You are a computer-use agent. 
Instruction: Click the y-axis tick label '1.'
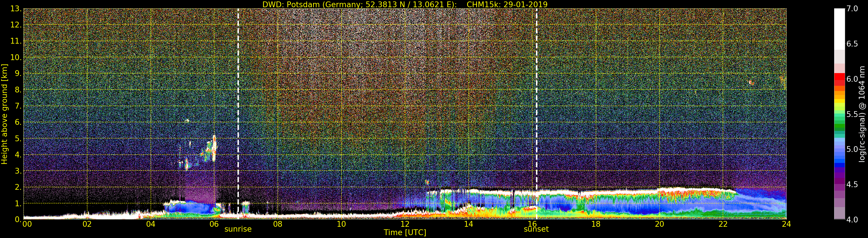pyautogui.click(x=18, y=203)
